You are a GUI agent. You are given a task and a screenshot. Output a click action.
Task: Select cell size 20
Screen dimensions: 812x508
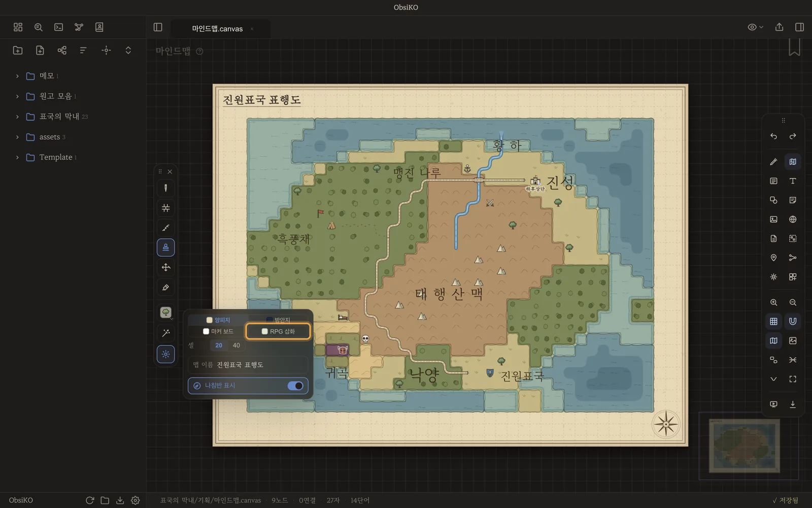pyautogui.click(x=219, y=345)
